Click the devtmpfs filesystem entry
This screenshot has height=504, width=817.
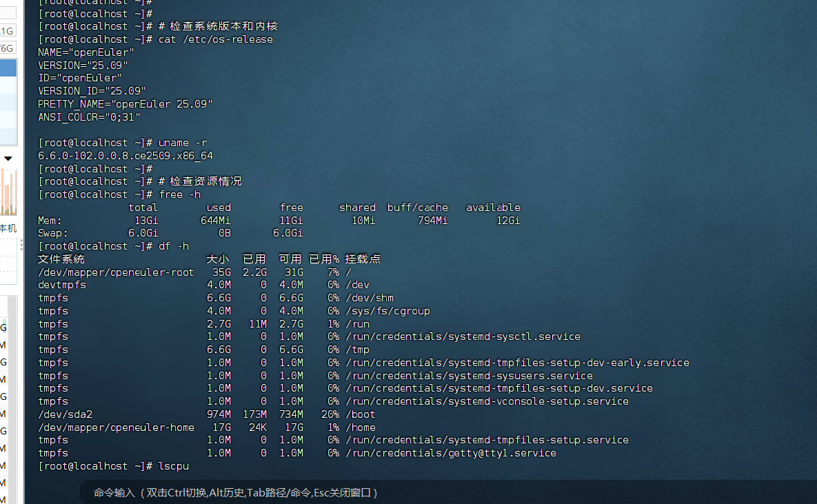62,285
